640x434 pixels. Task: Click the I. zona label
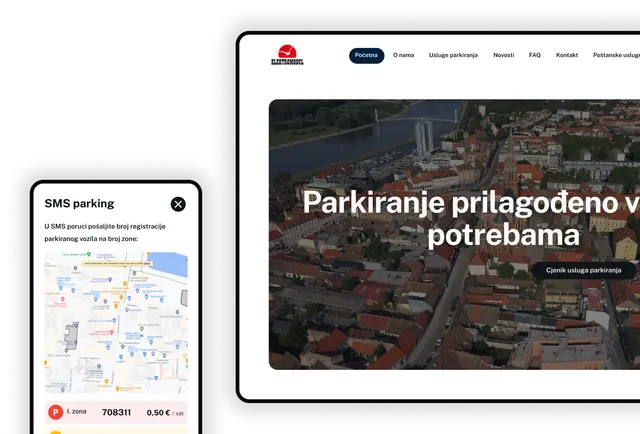coord(76,412)
